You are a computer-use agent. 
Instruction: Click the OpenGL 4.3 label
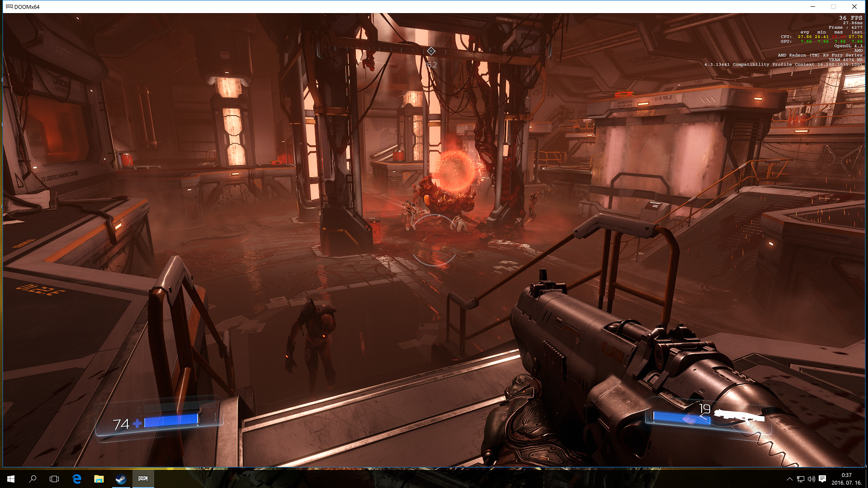848,46
